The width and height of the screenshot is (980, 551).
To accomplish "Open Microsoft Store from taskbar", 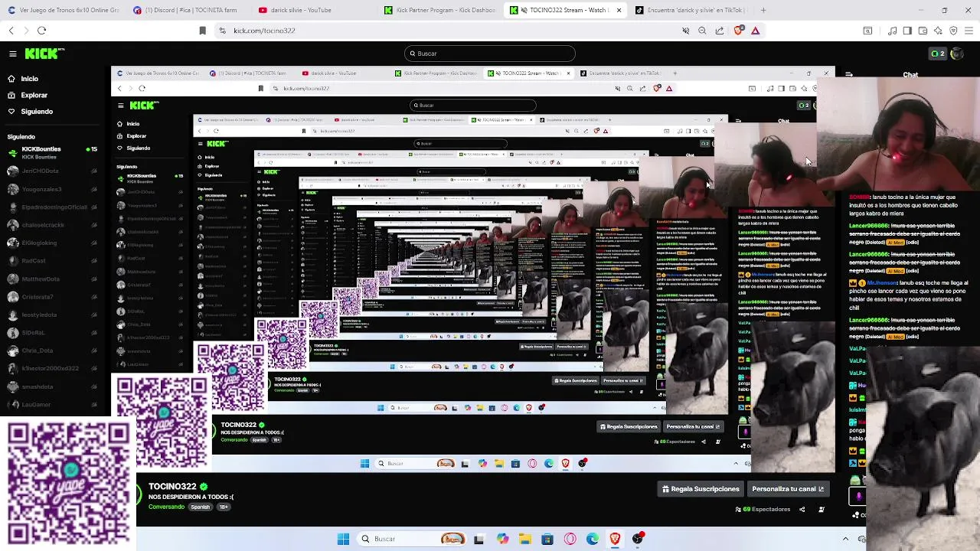I will point(547,539).
